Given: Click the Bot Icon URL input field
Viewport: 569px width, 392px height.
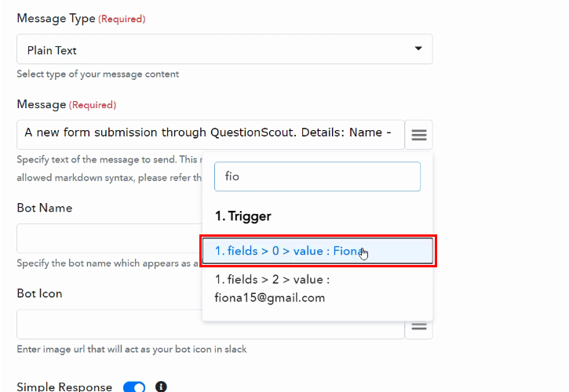Looking at the screenshot, I should pyautogui.click(x=210, y=325).
